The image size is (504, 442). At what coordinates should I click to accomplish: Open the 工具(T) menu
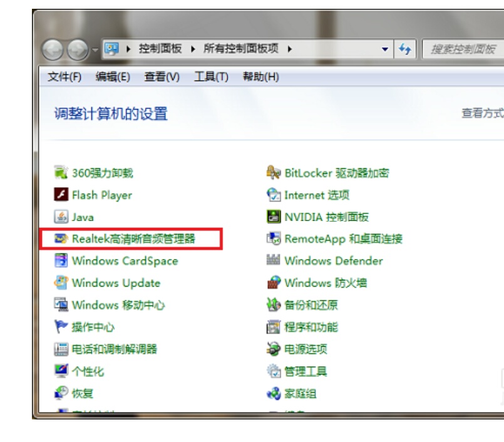pyautogui.click(x=211, y=77)
